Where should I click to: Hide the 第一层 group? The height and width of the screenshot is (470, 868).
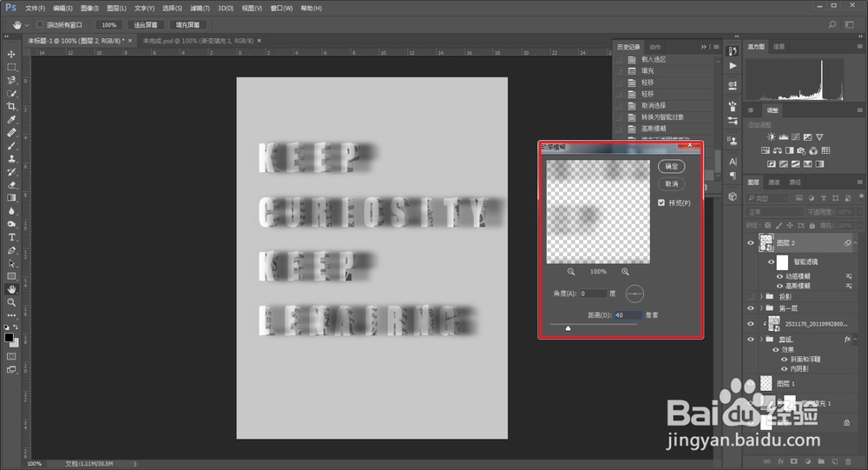click(751, 308)
